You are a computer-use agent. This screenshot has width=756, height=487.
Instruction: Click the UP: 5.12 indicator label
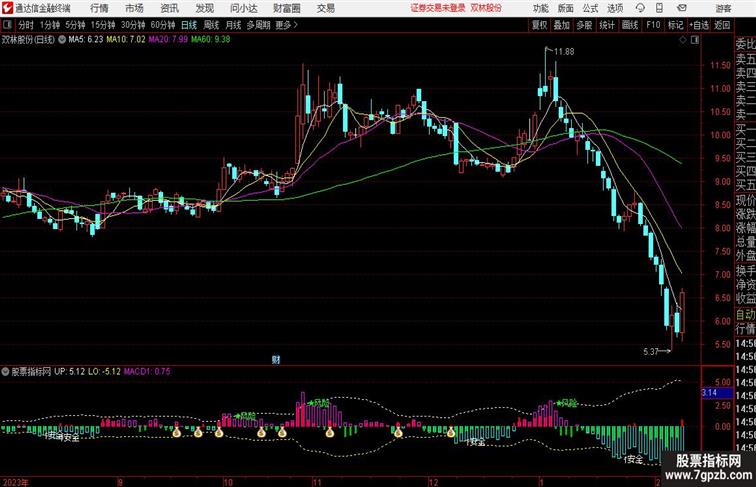coord(69,371)
